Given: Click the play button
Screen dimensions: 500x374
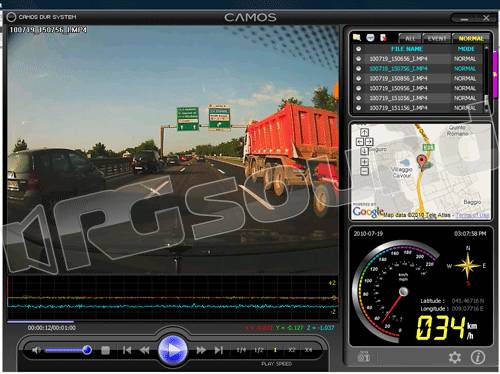Looking at the screenshot, I should [173, 350].
